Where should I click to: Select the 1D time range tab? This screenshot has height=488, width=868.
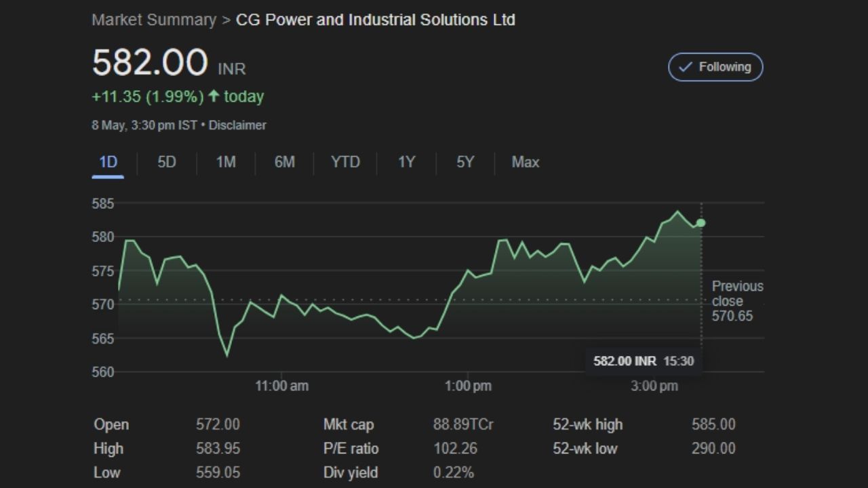click(x=108, y=162)
